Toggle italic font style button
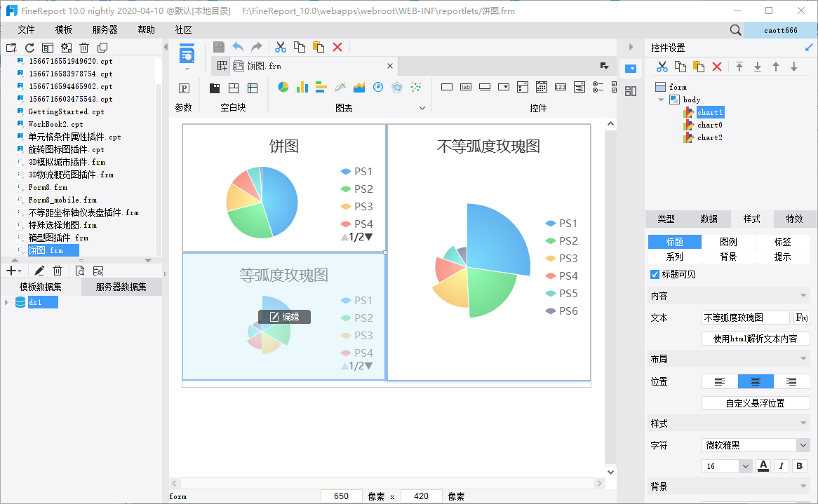Image resolution: width=818 pixels, height=504 pixels. click(781, 466)
